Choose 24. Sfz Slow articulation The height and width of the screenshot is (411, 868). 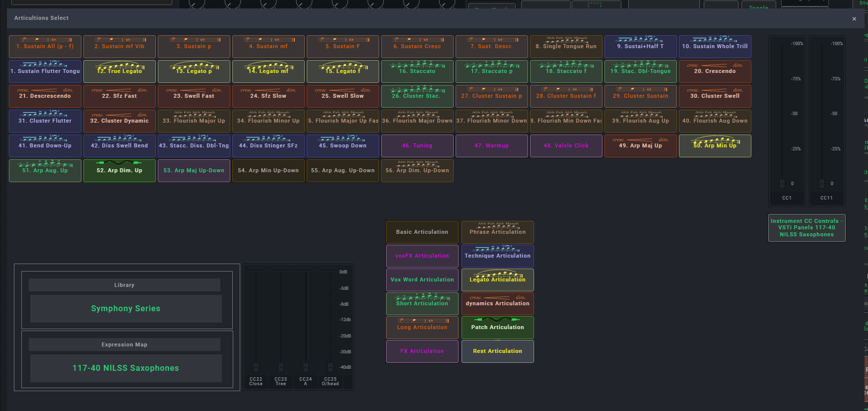tap(268, 96)
